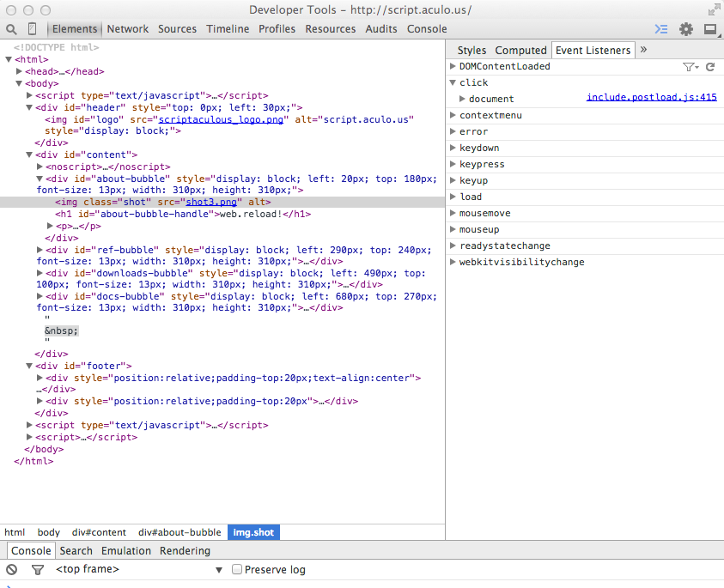724x588 pixels.
Task: Open the event listener filter funnel
Action: 691,68
